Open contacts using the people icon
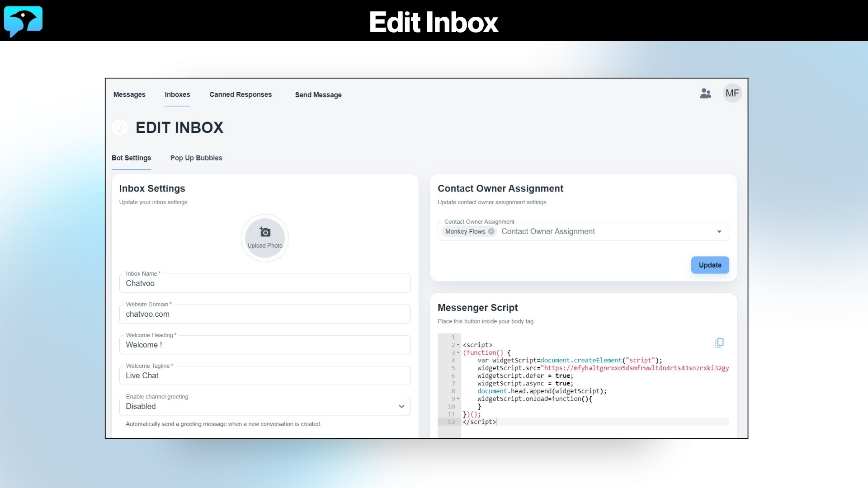 tap(705, 94)
